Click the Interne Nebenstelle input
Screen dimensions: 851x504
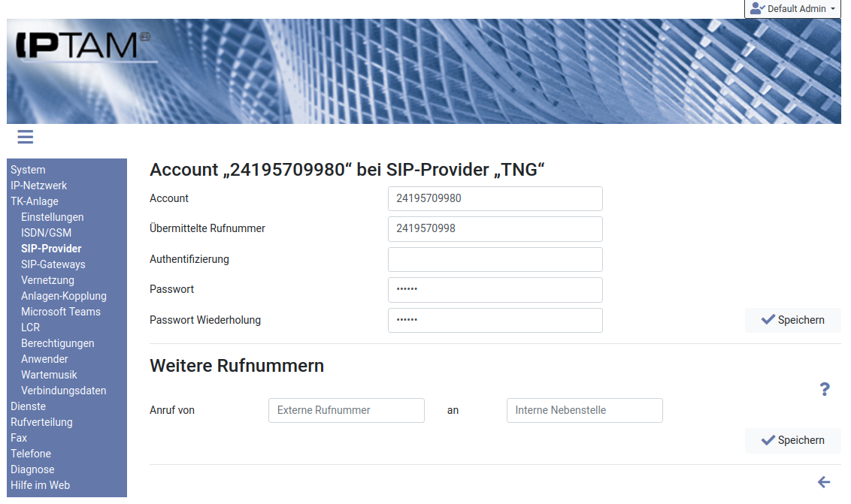(x=584, y=410)
